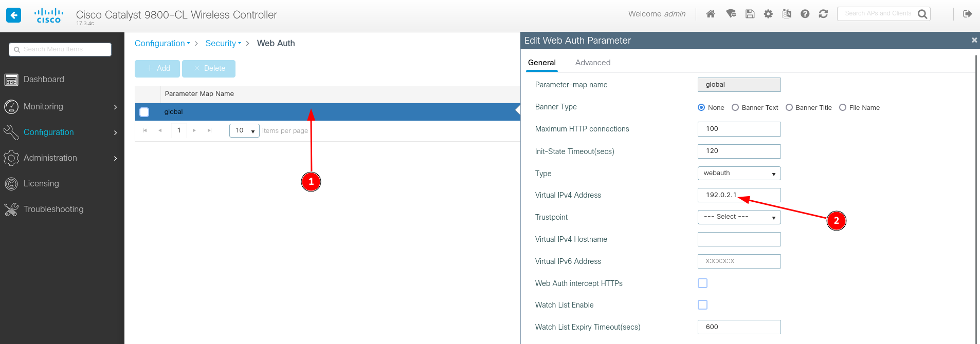The image size is (980, 344).
Task: Close the Edit Web Auth Parameter panel
Action: pos(974,40)
